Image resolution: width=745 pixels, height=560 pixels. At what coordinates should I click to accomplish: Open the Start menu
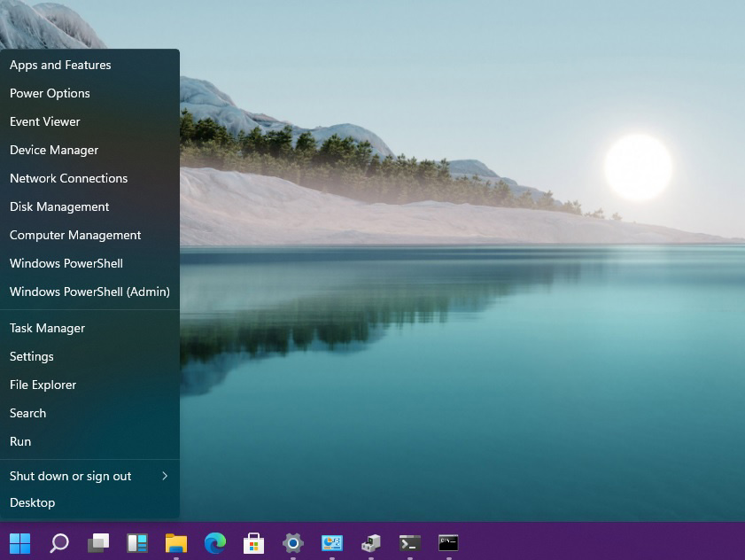click(x=19, y=543)
